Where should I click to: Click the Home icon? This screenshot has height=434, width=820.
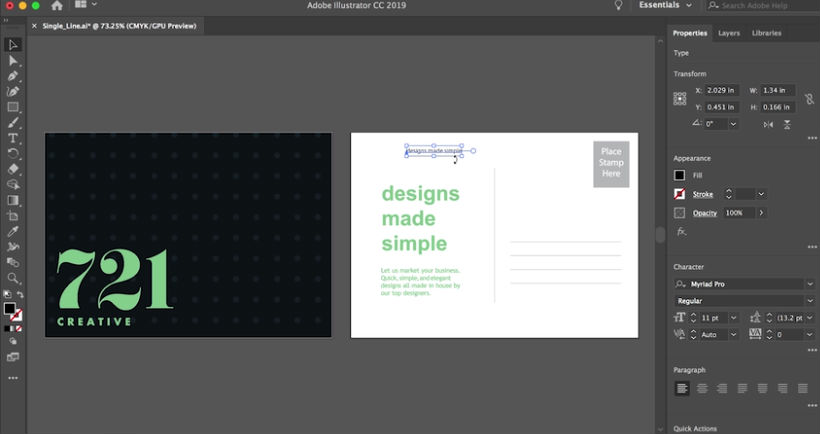click(56, 5)
